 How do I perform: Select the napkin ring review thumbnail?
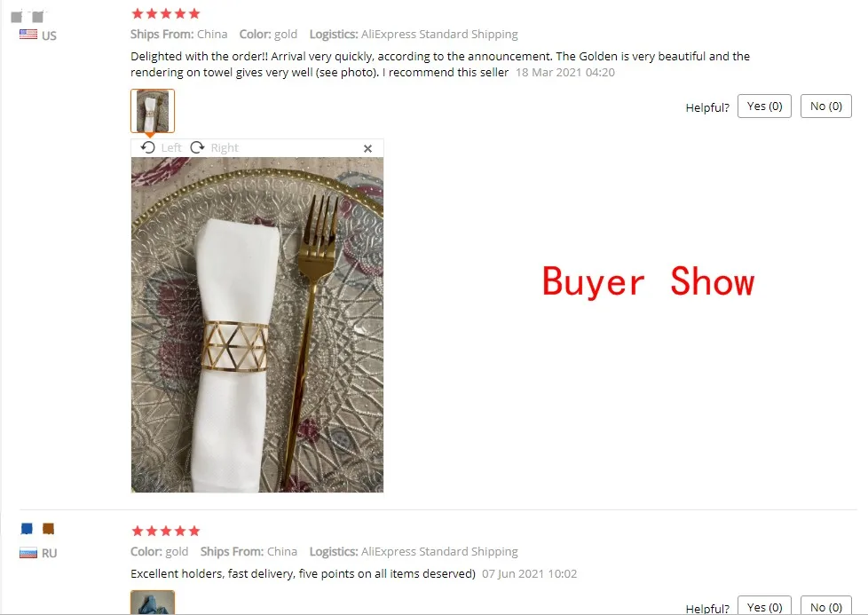153,111
